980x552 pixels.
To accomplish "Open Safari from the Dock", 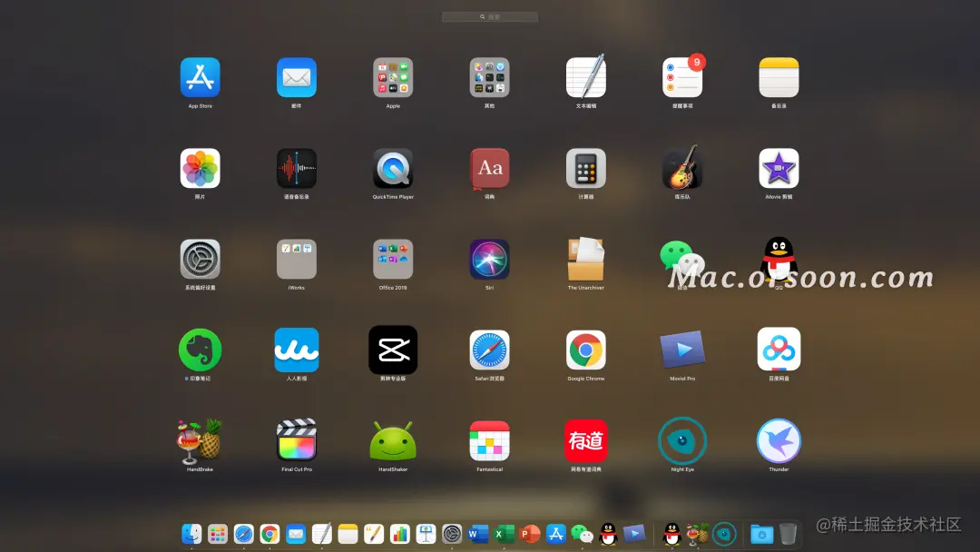I will click(244, 534).
